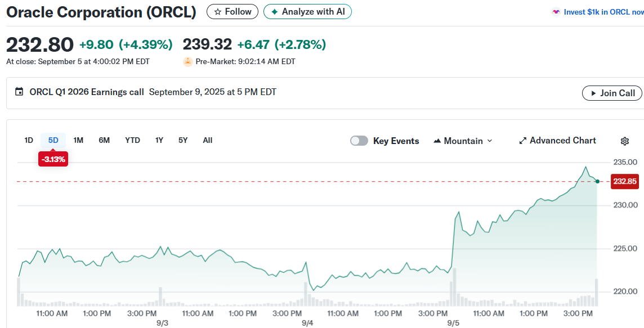This screenshot has height=328, width=644.
Task: Click the 235.00 y-axis label
Action: (x=625, y=162)
